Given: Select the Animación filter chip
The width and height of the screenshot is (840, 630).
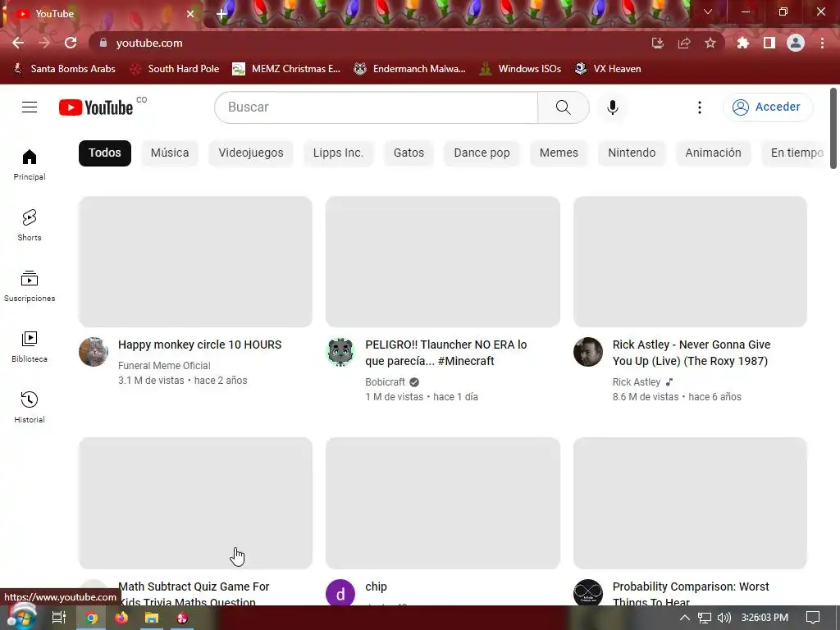Looking at the screenshot, I should pyautogui.click(x=713, y=153).
